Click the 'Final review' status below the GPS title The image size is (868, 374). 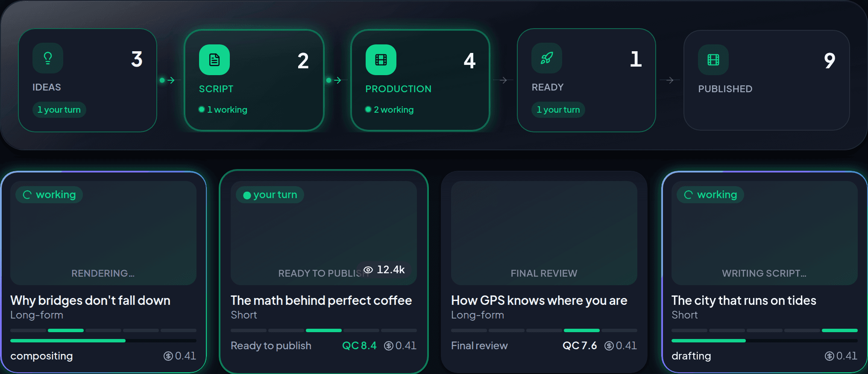(x=479, y=346)
